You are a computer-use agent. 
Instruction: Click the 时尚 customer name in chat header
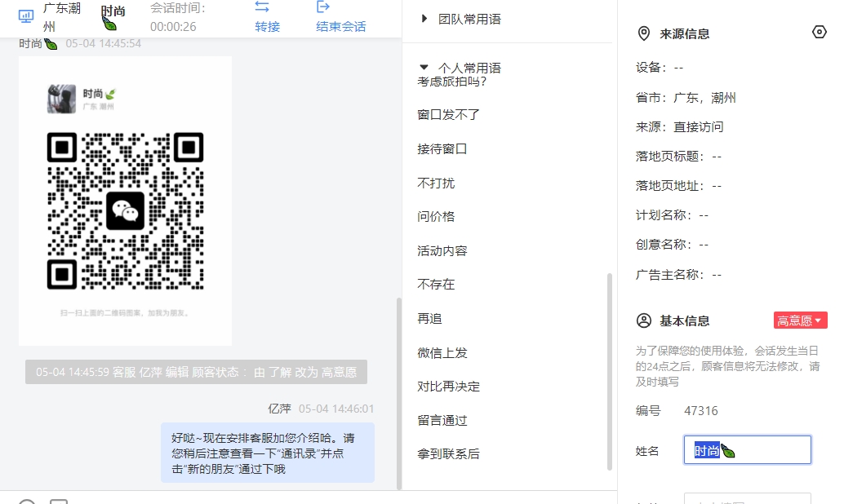(113, 16)
